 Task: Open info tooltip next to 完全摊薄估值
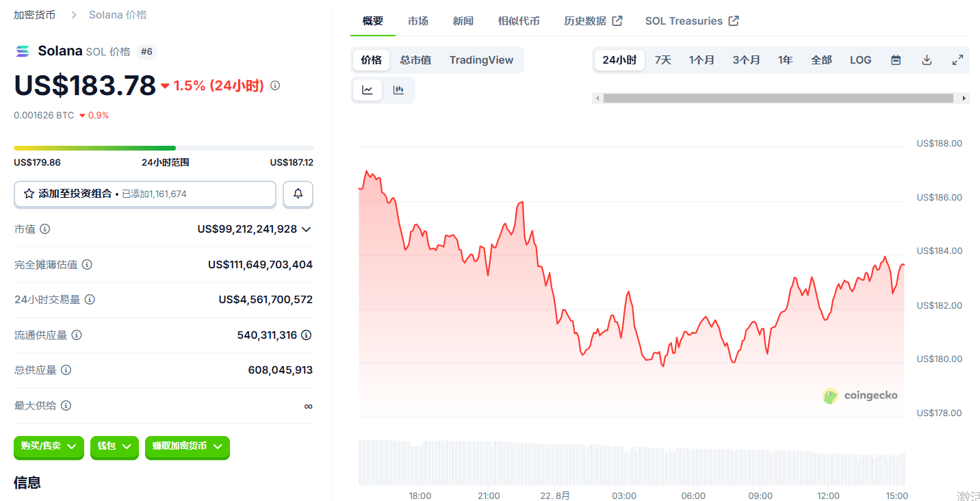pyautogui.click(x=87, y=264)
